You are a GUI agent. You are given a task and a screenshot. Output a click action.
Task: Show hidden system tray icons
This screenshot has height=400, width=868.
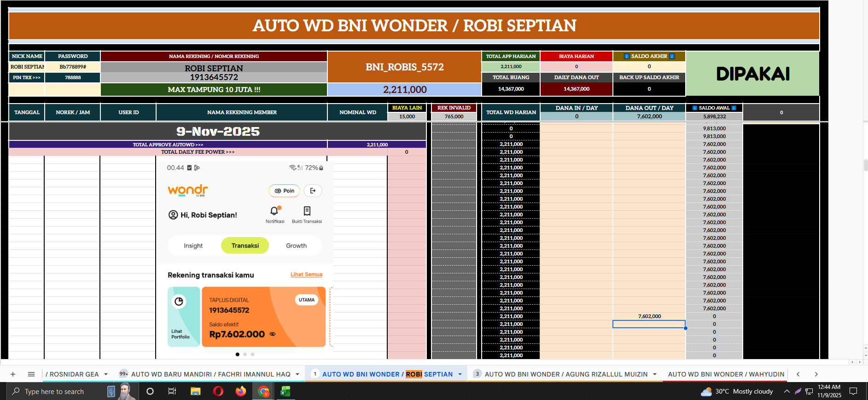[x=787, y=391]
